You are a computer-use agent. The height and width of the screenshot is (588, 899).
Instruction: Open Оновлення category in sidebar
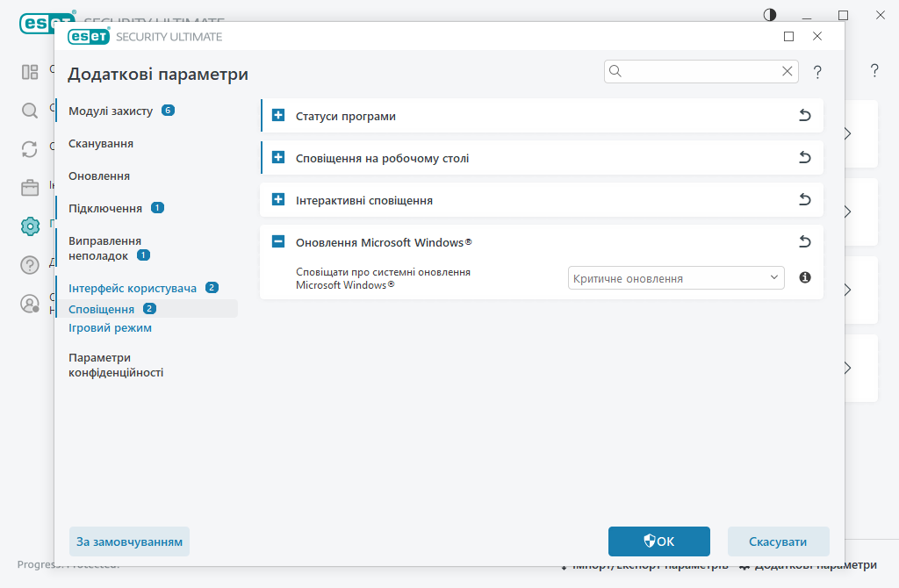pyautogui.click(x=99, y=176)
